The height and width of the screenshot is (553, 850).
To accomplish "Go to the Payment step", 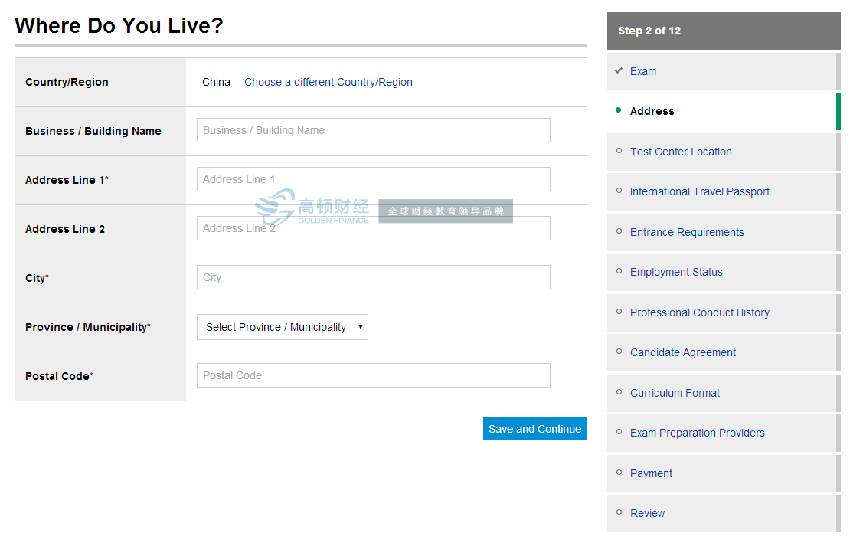I will pos(651,473).
